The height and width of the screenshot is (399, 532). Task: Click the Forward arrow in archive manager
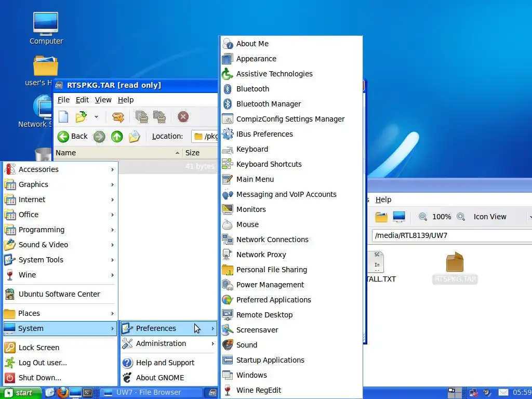pyautogui.click(x=99, y=137)
